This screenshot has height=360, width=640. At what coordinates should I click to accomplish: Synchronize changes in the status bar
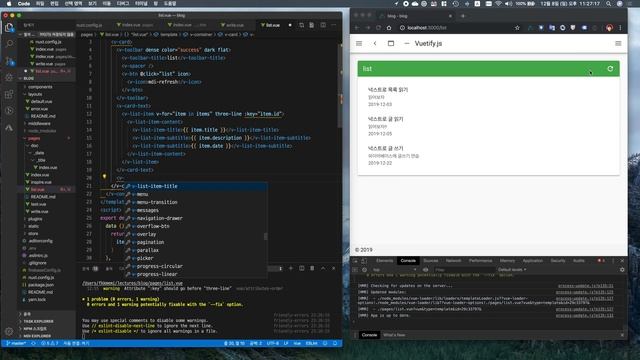pos(33,343)
